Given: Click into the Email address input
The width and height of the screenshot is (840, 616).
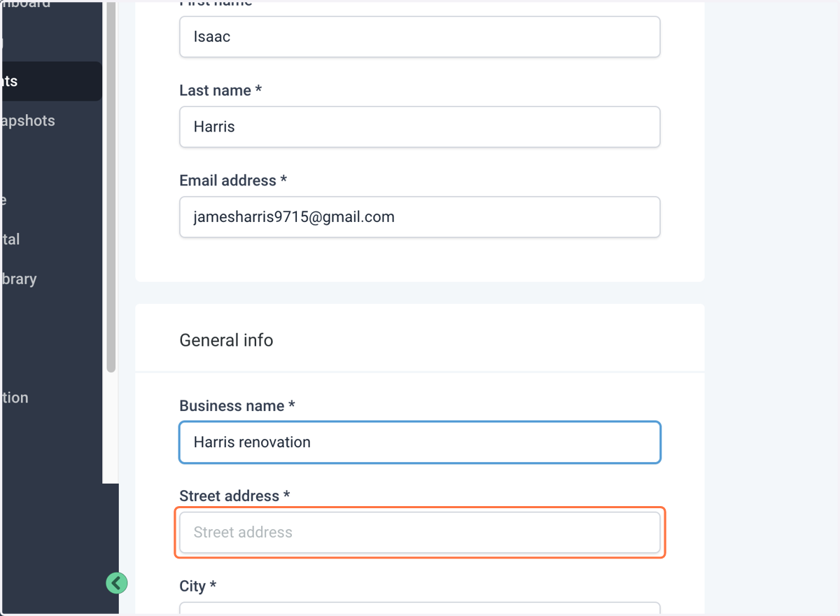Looking at the screenshot, I should tap(420, 217).
